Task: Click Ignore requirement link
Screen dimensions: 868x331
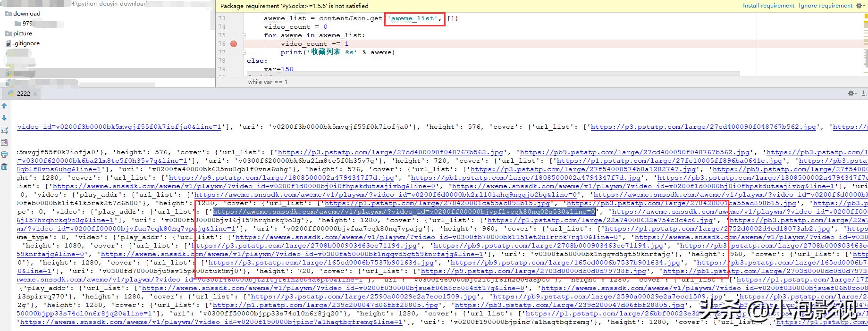Action: (x=826, y=6)
